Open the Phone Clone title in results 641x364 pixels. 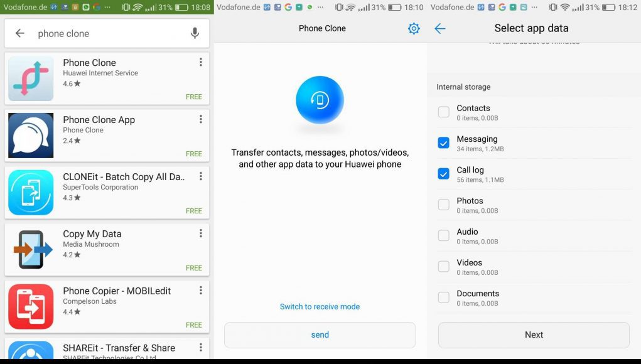90,63
